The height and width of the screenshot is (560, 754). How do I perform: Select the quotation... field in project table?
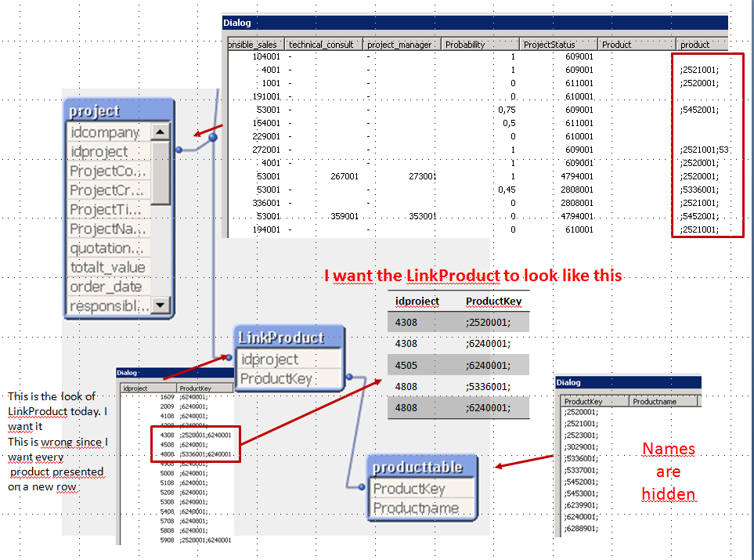point(109,247)
